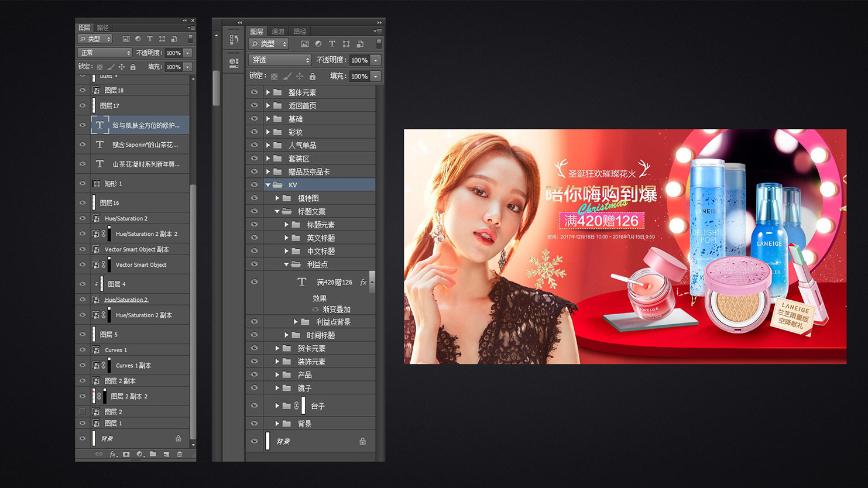The image size is (868, 488).
Task: Hide the 满420赠126 text layer
Action: (254, 281)
